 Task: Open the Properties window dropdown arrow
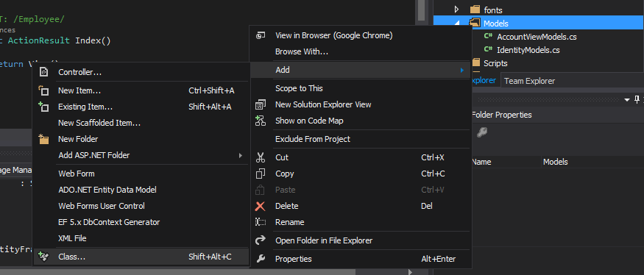[627, 100]
